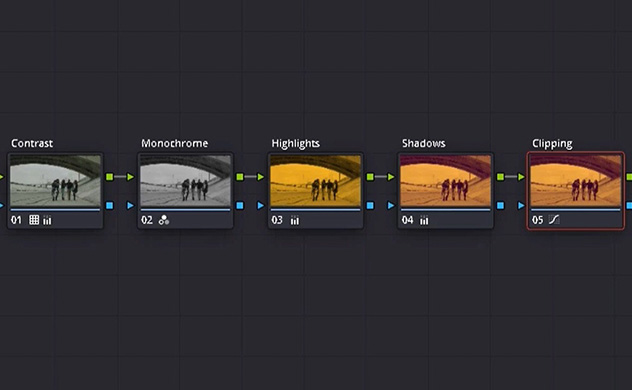Image resolution: width=632 pixels, height=390 pixels.
Task: Click the RGB mixer icon on node 02
Action: click(164, 220)
